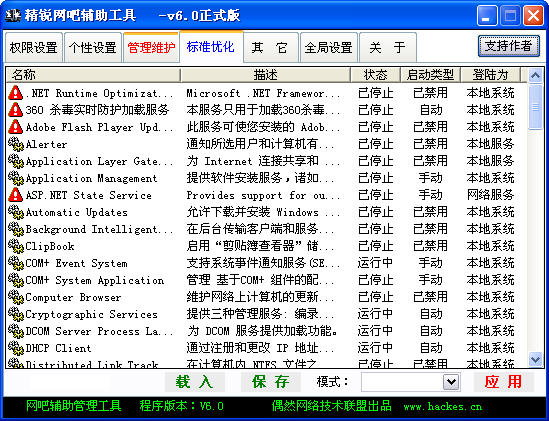Click the warning icon beside .NET Runtime Optimization
This screenshot has width=549, height=421.
point(15,93)
